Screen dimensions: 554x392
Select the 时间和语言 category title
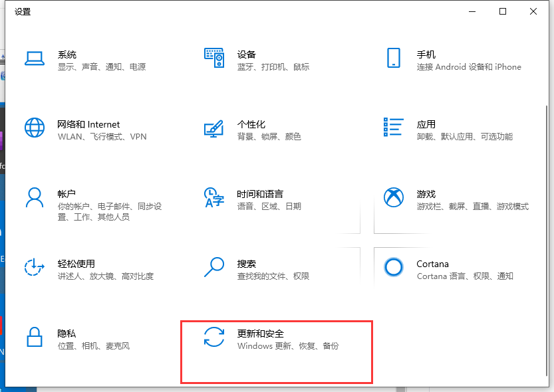(260, 194)
